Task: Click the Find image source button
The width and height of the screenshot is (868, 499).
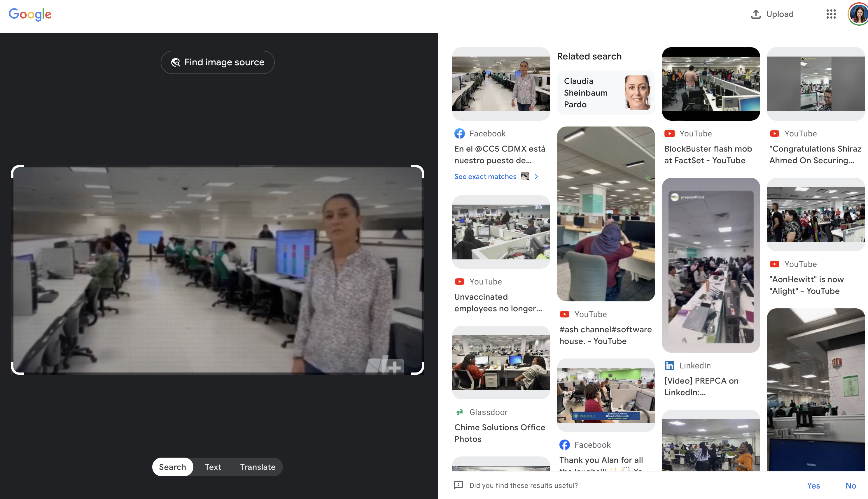Action: (x=217, y=62)
